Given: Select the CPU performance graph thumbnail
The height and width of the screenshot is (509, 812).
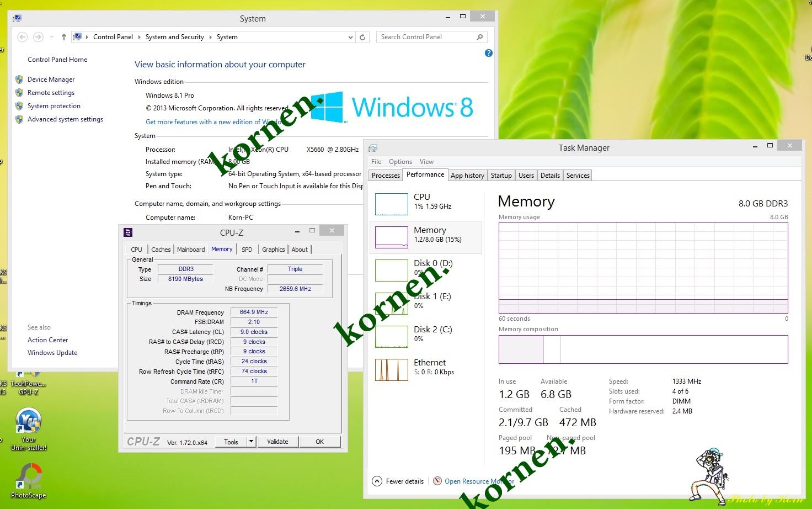Looking at the screenshot, I should pyautogui.click(x=392, y=204).
